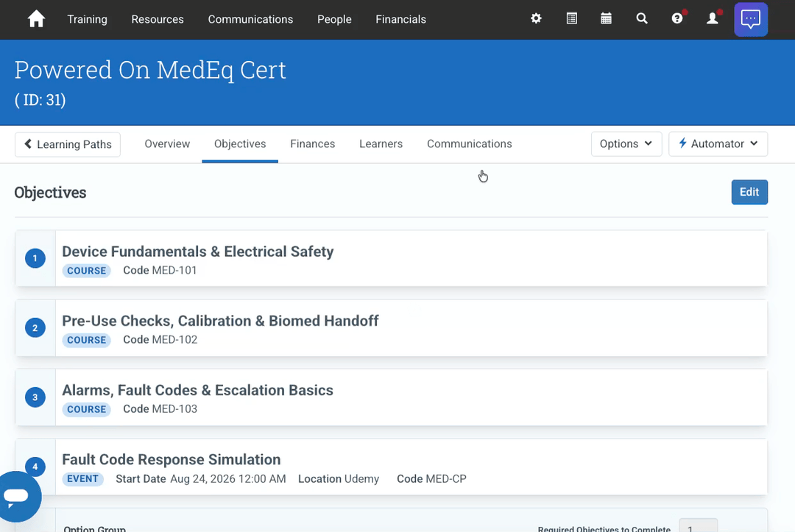Screen dimensions: 795x532
Task: Click objective number 4 badge
Action: tap(35, 467)
